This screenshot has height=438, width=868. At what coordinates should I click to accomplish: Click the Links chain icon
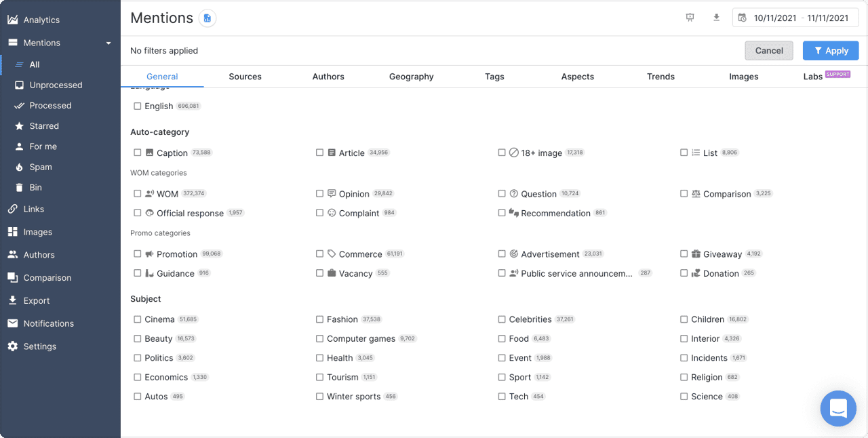coord(12,209)
